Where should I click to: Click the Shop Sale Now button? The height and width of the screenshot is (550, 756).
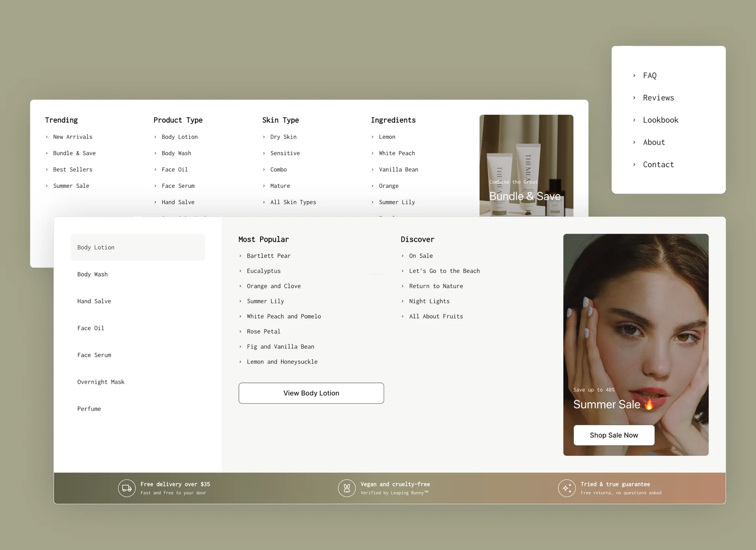[614, 435]
